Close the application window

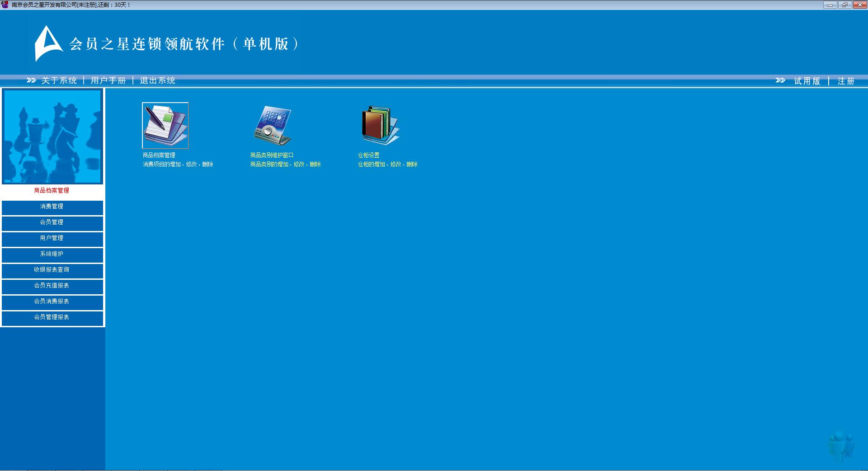click(x=859, y=5)
